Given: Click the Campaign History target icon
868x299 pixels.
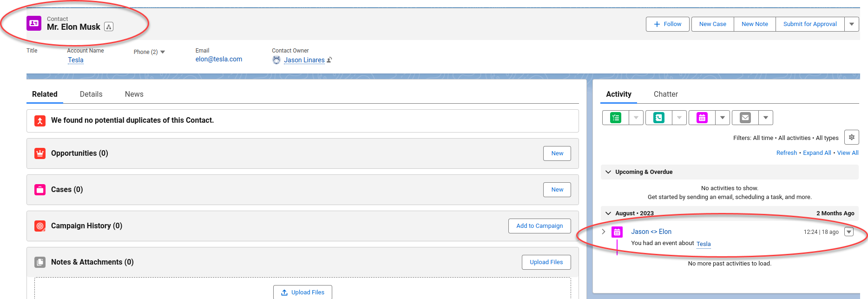Looking at the screenshot, I should [40, 226].
